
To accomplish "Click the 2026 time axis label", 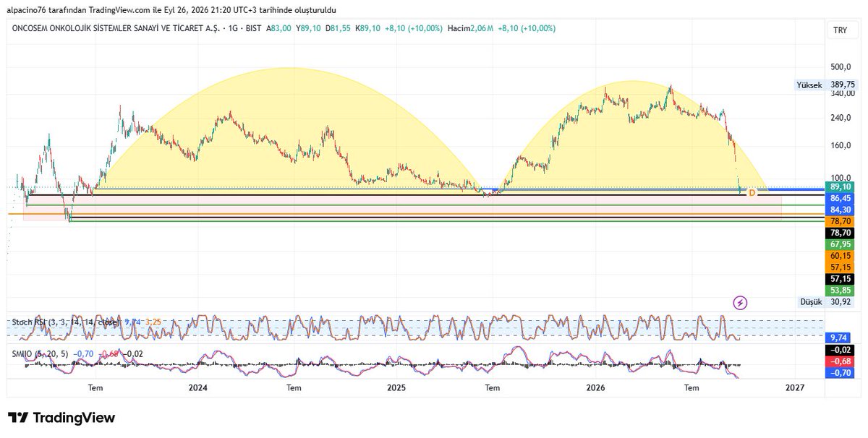I will pyautogui.click(x=596, y=388).
